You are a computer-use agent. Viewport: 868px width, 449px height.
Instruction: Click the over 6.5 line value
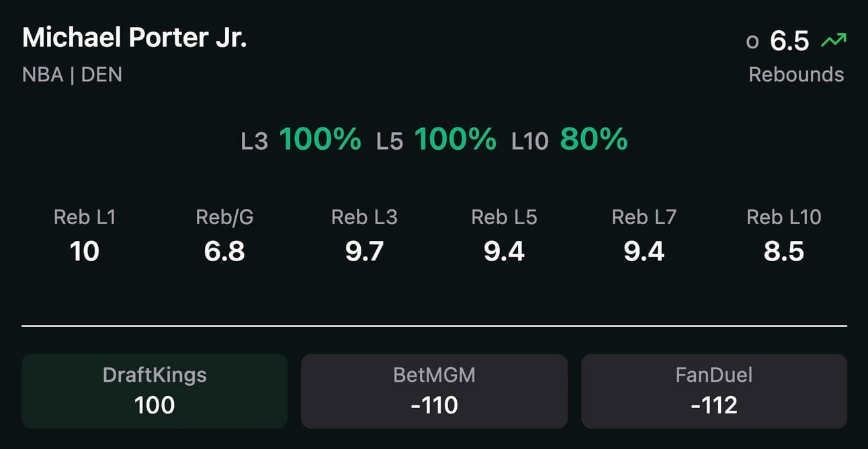[x=789, y=41]
